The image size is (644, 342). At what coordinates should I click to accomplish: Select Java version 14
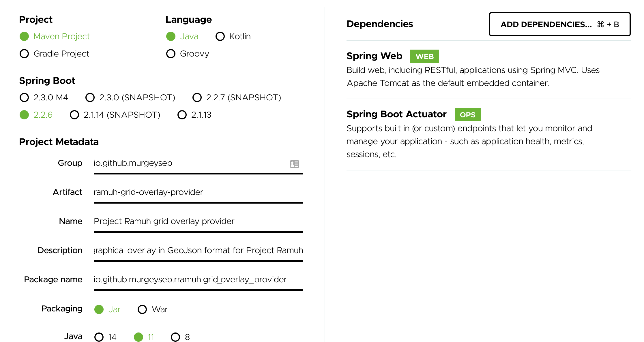(x=99, y=337)
